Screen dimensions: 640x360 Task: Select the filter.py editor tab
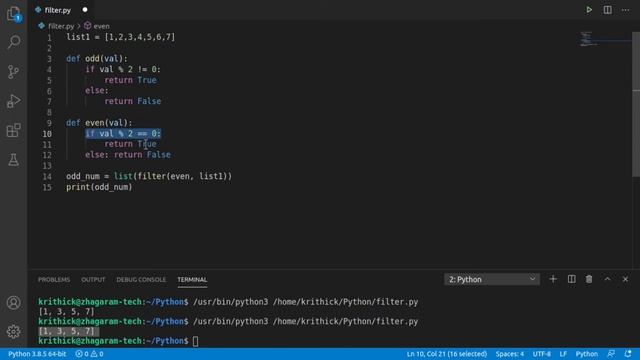click(58, 10)
